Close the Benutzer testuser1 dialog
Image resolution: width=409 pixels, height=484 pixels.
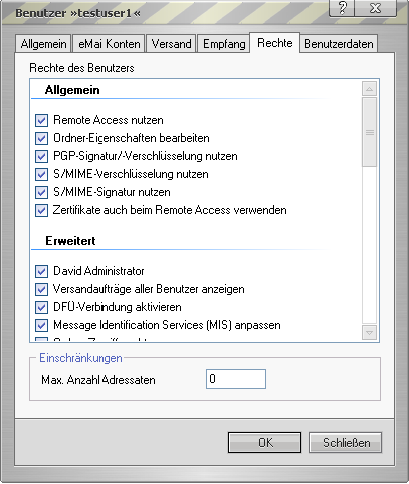376,8
